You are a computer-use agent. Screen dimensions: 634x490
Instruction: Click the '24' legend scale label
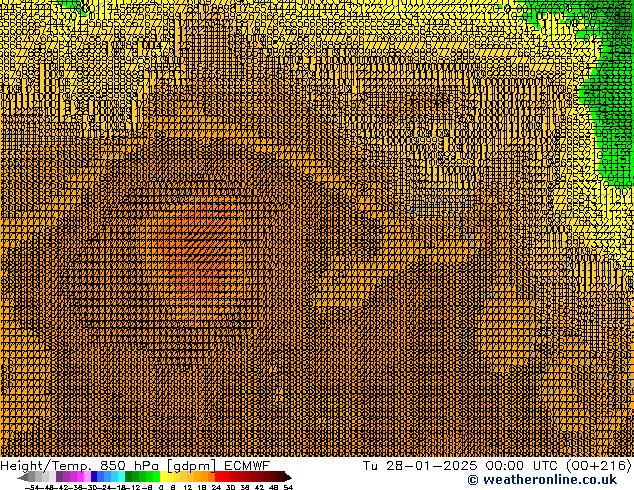[216, 487]
